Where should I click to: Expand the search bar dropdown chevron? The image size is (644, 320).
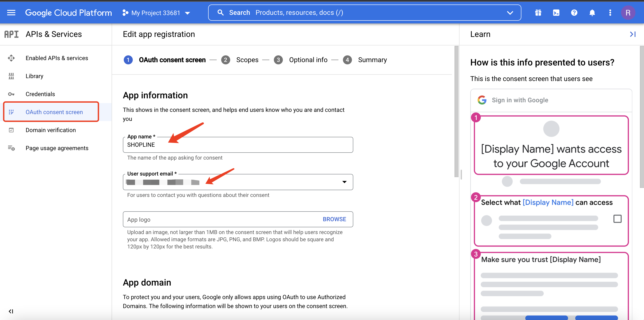(510, 13)
